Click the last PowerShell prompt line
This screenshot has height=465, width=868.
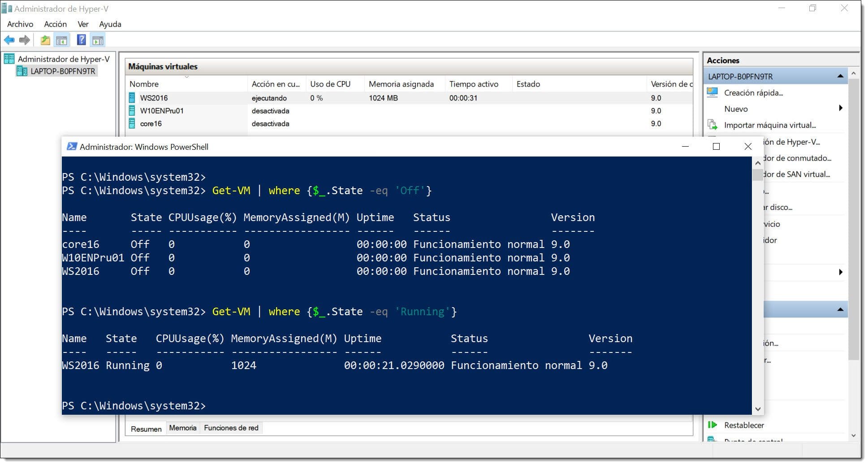click(134, 406)
